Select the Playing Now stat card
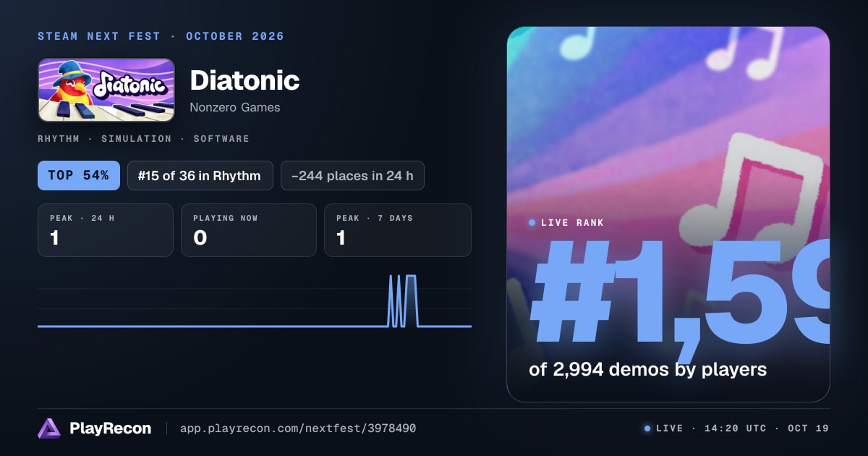868x456 pixels. point(249,230)
